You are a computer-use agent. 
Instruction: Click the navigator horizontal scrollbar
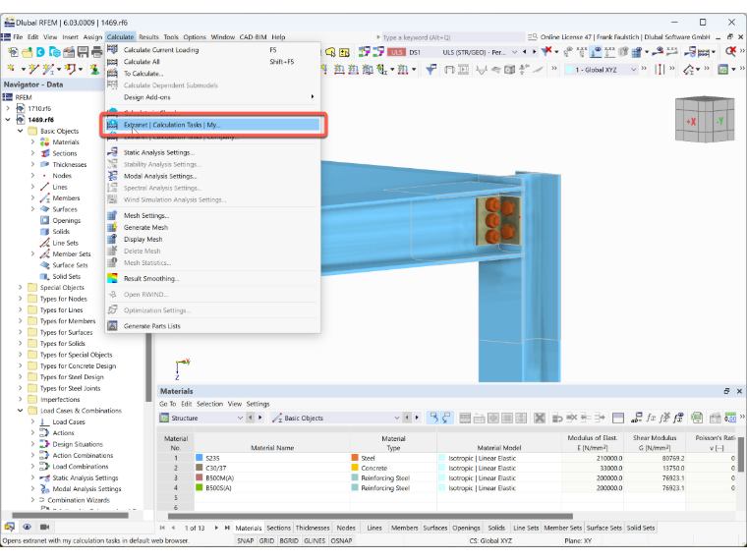click(x=70, y=515)
